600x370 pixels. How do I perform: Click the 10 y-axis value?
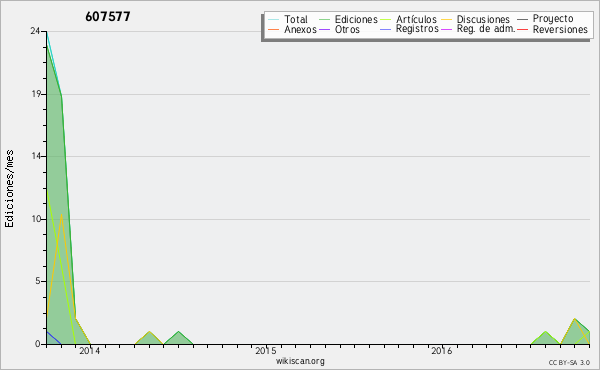tap(36, 219)
